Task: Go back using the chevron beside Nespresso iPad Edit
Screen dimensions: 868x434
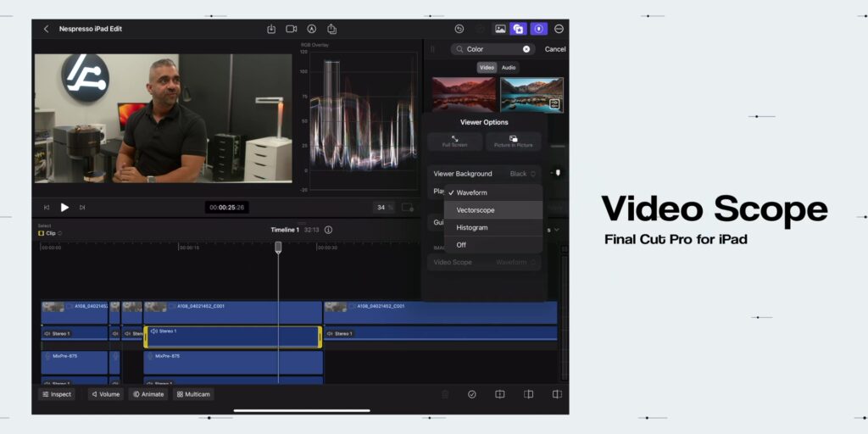Action: click(x=47, y=29)
